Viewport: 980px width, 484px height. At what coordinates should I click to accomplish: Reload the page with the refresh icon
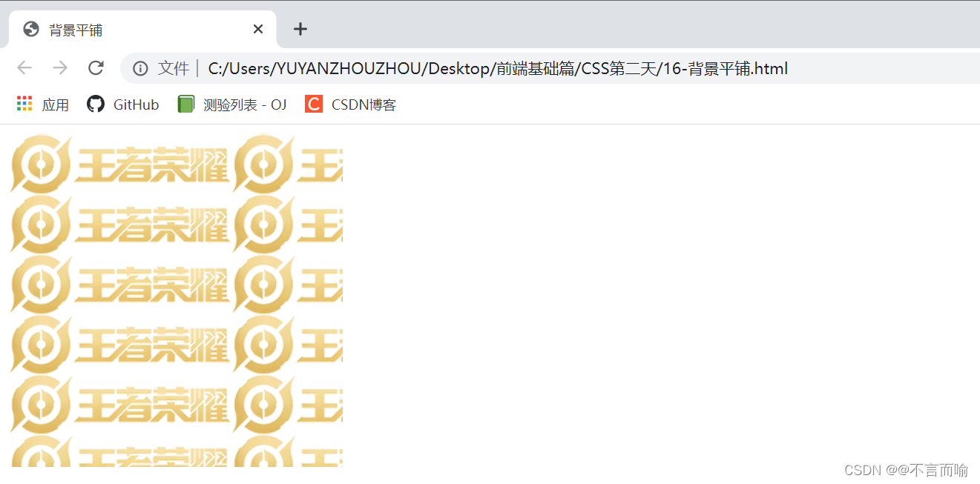(96, 68)
